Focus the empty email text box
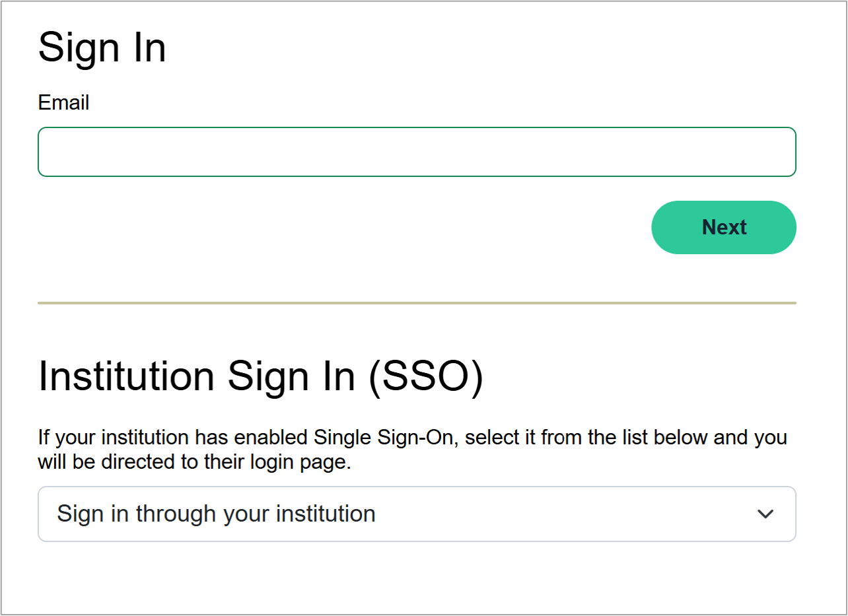The height and width of the screenshot is (616, 848). click(x=417, y=152)
